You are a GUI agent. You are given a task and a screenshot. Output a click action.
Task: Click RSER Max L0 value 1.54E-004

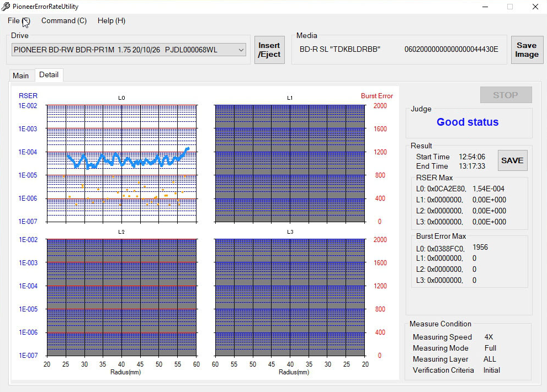point(488,189)
